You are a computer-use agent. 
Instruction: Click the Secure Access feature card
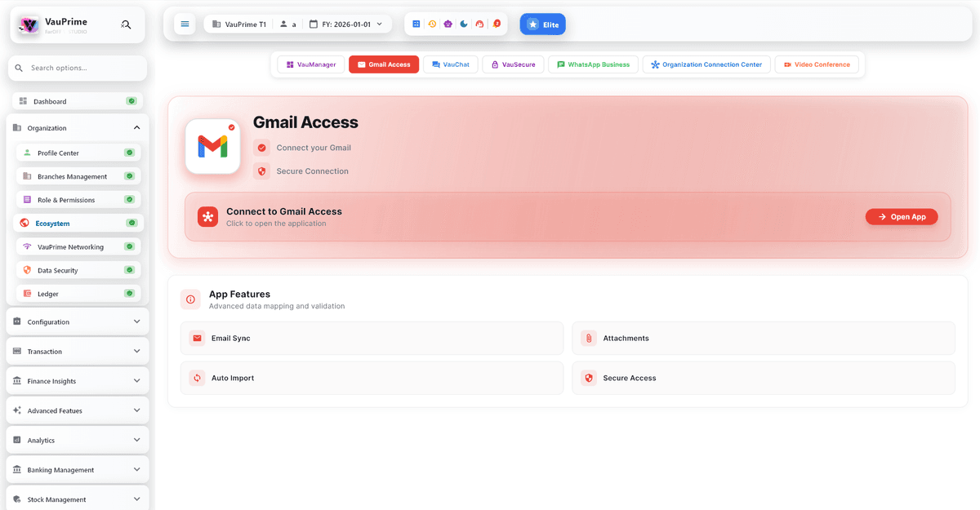click(764, 378)
